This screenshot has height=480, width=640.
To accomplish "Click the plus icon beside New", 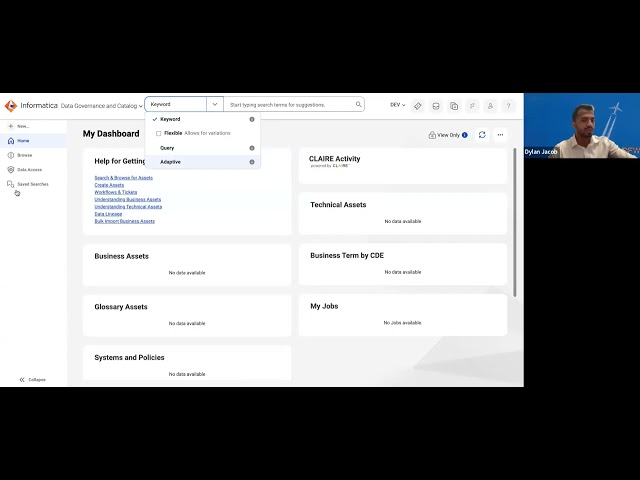I will (x=11, y=126).
